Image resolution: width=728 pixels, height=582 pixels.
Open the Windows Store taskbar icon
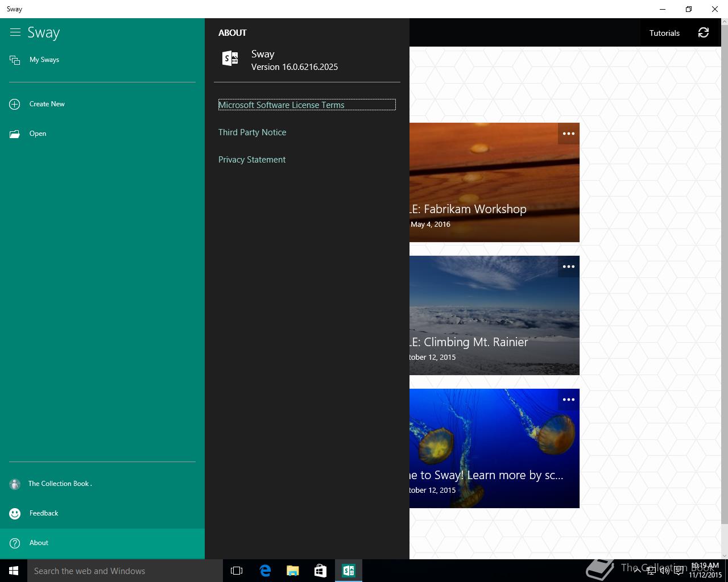[320, 571]
